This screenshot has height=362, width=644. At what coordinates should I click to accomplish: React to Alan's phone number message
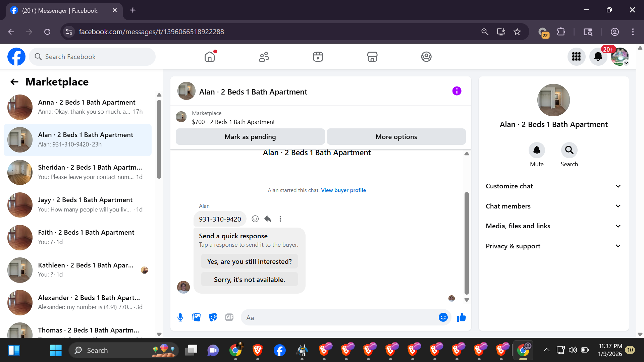coord(255,219)
